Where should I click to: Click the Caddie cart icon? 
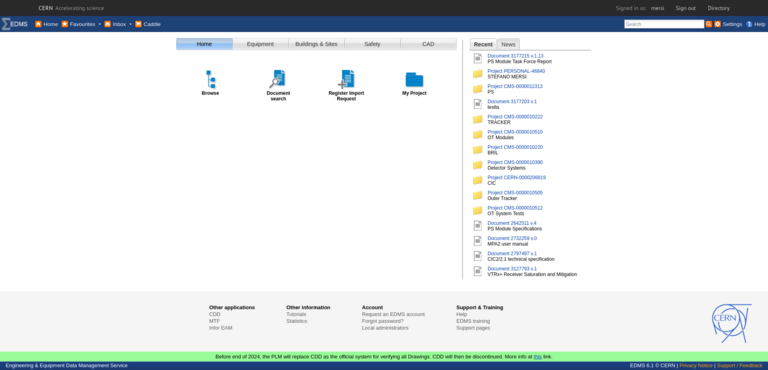(x=138, y=24)
